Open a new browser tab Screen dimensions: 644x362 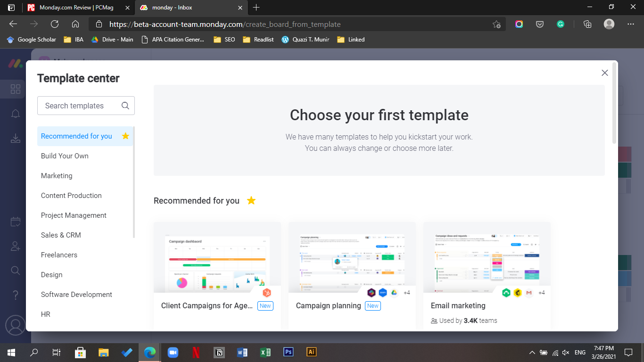[256, 8]
